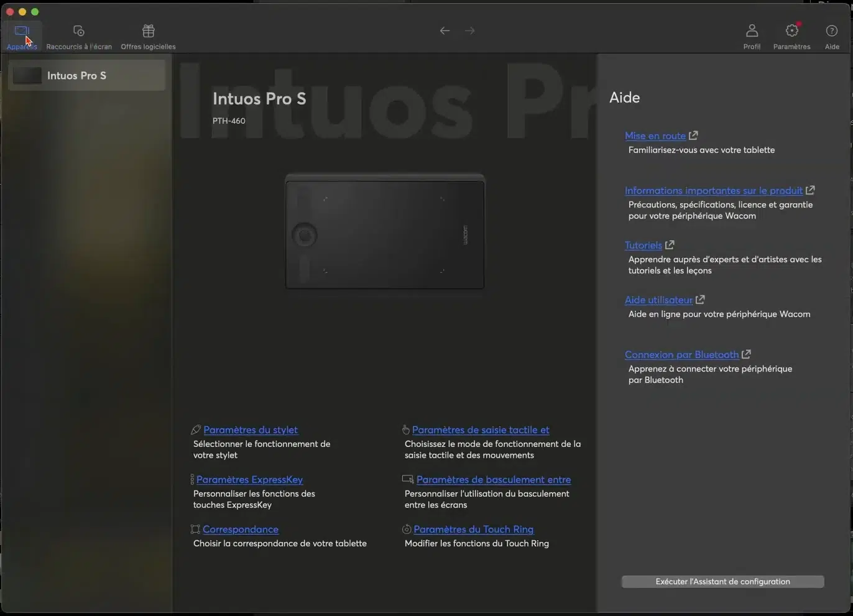
Task: Open the Appareils devices tab icon
Action: coord(22,31)
